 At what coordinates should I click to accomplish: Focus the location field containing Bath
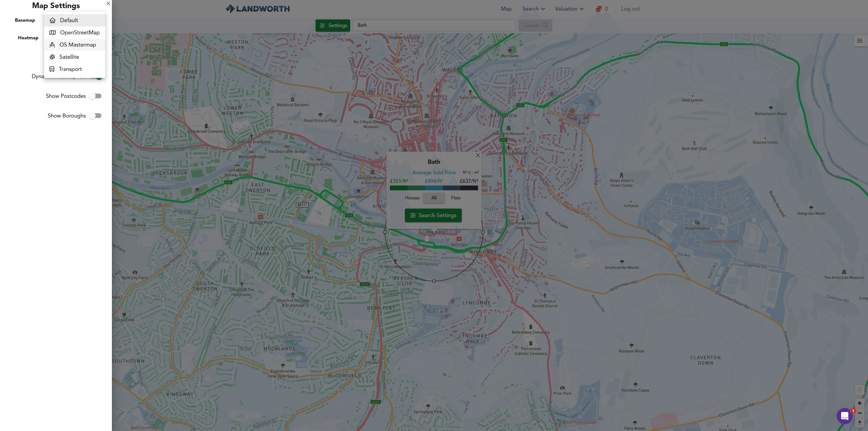point(434,25)
